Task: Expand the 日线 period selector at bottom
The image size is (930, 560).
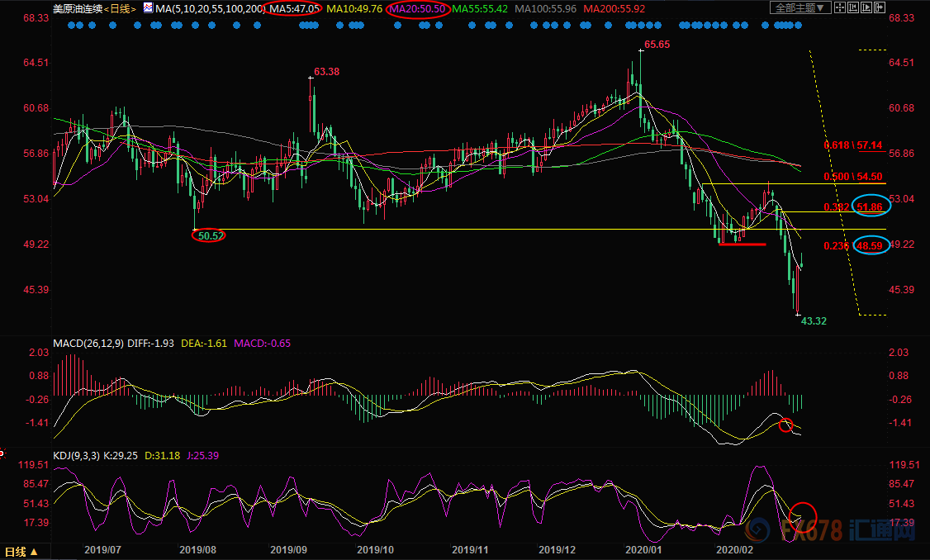Action: 22,552
